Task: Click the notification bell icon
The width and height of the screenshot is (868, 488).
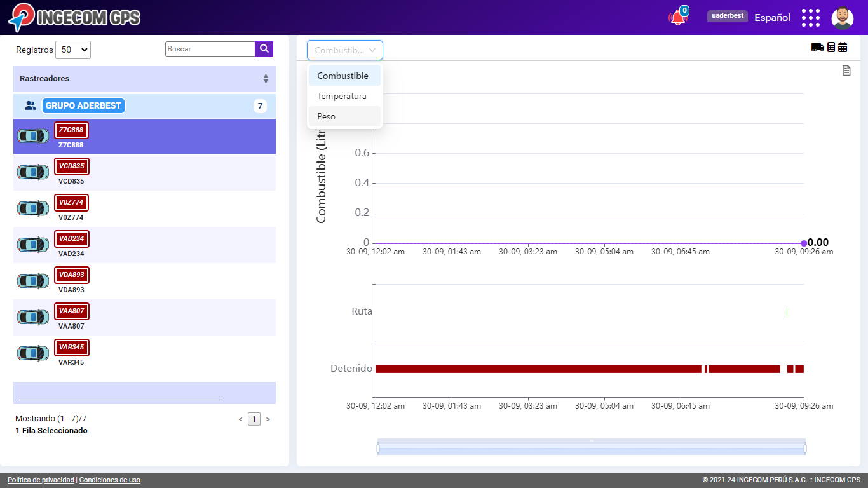Action: [x=677, y=18]
